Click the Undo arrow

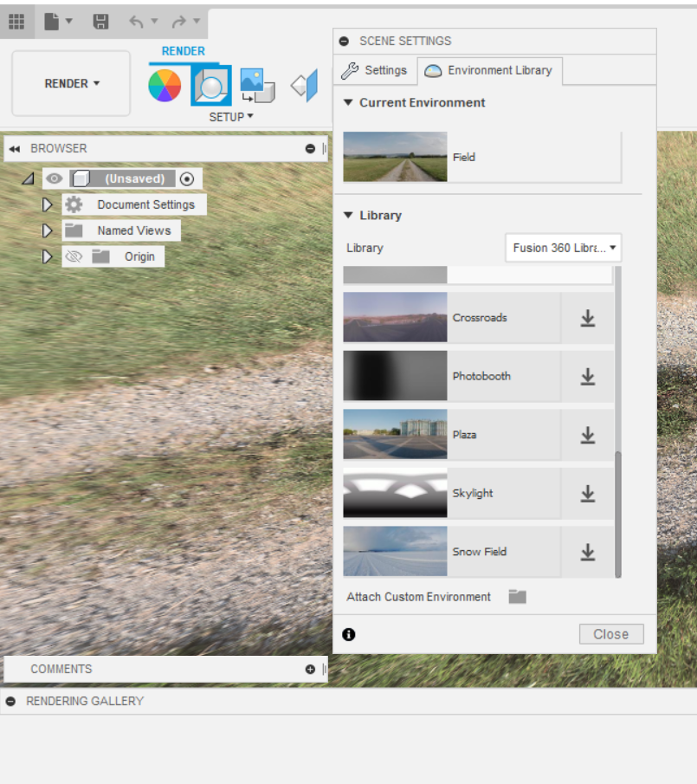[136, 22]
